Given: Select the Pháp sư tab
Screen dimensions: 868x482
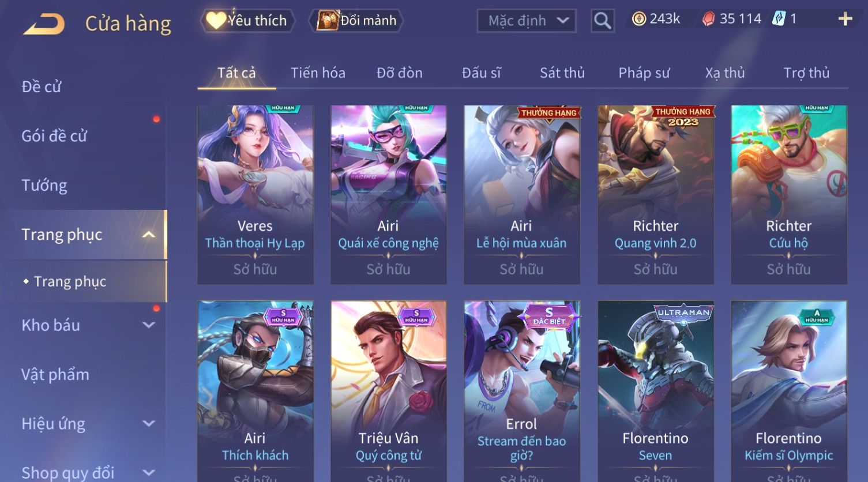Looking at the screenshot, I should pos(644,73).
